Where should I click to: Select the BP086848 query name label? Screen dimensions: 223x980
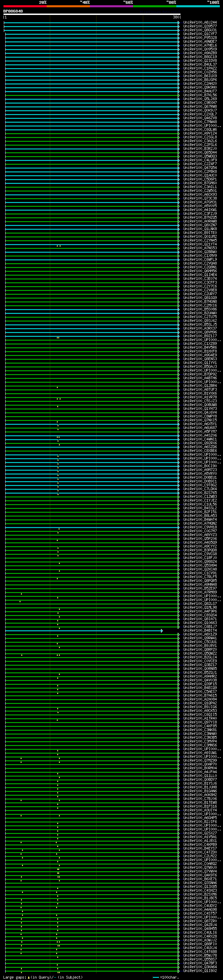pos(13,11)
